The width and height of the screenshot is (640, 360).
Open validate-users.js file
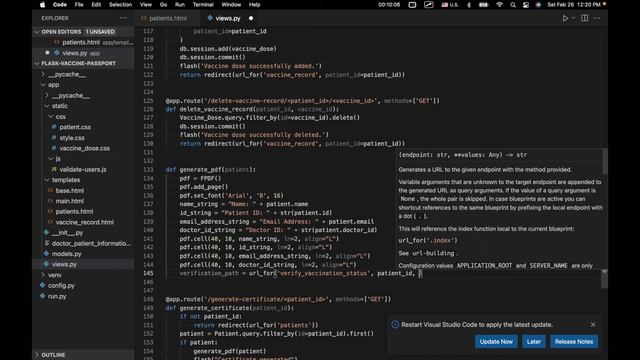pyautogui.click(x=83, y=169)
